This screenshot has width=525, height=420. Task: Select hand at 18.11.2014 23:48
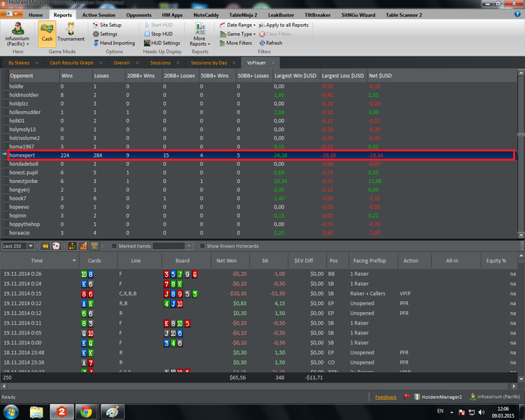[259, 352]
